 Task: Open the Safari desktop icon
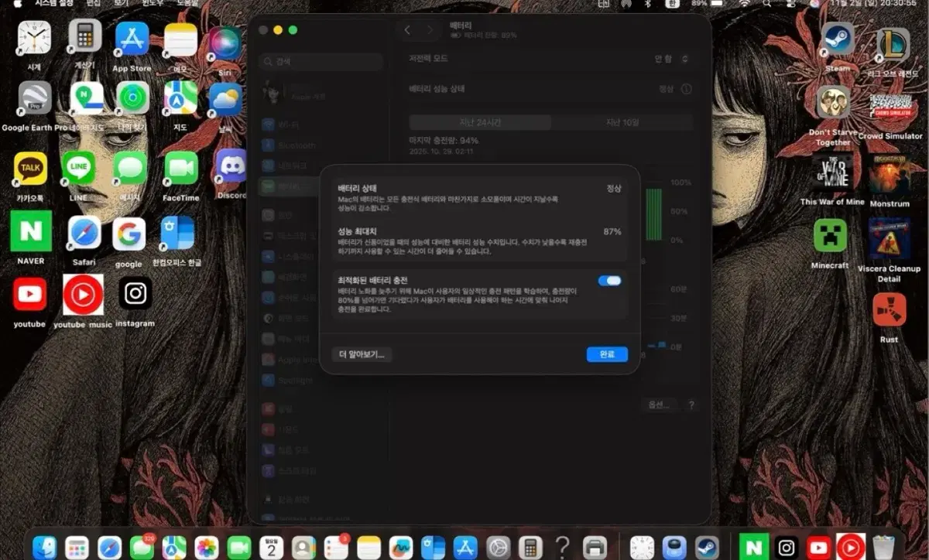click(84, 233)
